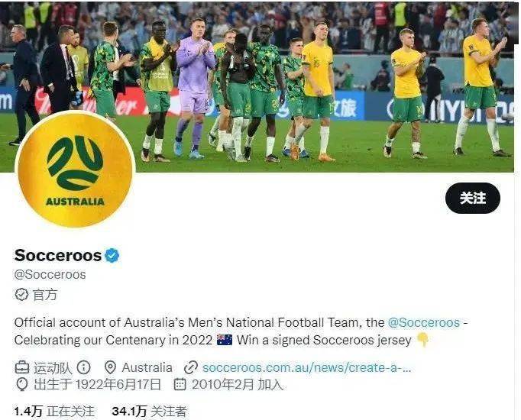View the 1.4万 正在关注 following list

(x=54, y=412)
